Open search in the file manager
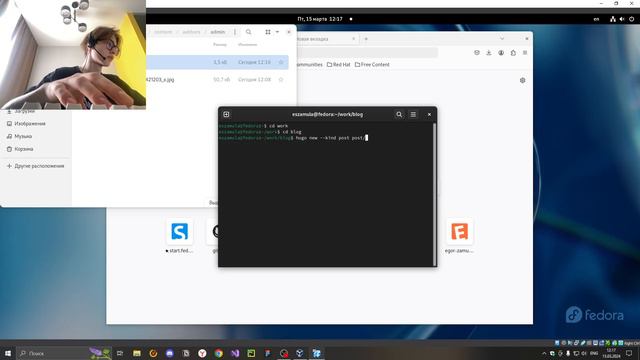This screenshot has height=360, width=640. (x=248, y=32)
